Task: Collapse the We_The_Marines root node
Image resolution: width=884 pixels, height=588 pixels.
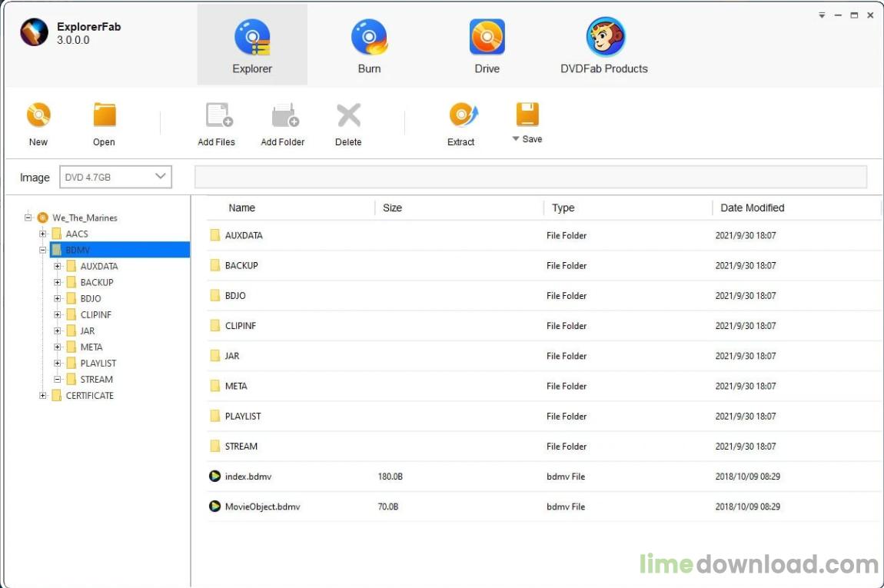Action: (x=28, y=217)
